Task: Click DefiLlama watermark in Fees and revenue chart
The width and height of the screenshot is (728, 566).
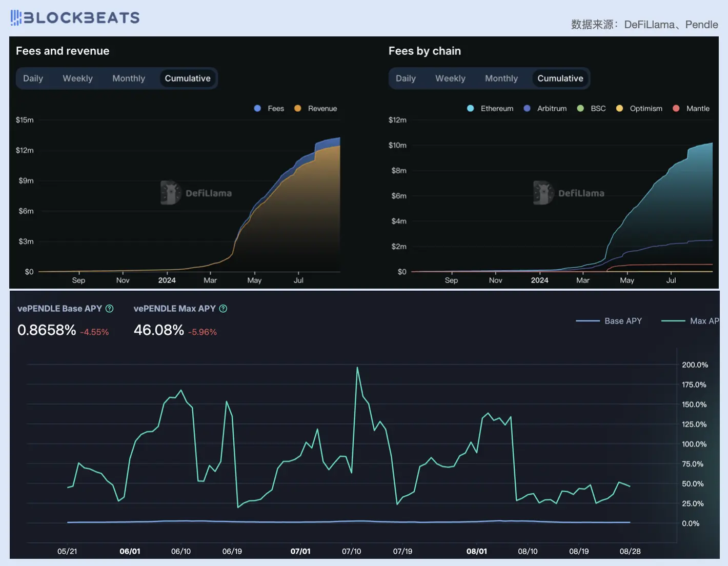Action: point(196,193)
